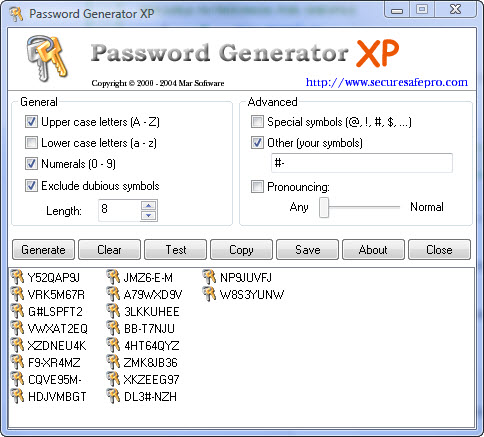
Task: Click the key icon next to W8S3YUNW
Action: tap(209, 294)
